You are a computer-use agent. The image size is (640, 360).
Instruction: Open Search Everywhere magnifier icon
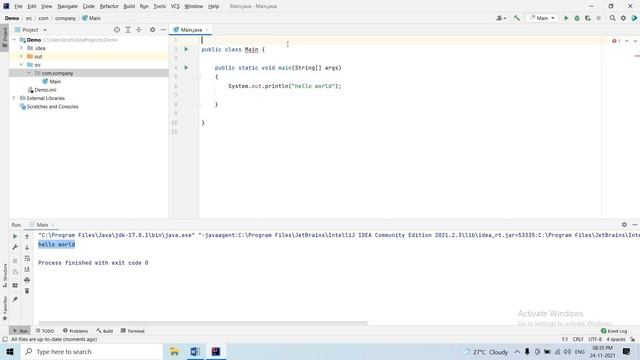click(x=612, y=18)
